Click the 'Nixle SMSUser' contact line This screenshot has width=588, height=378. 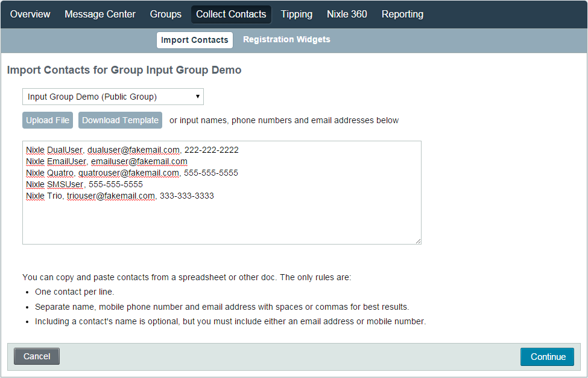[84, 184]
